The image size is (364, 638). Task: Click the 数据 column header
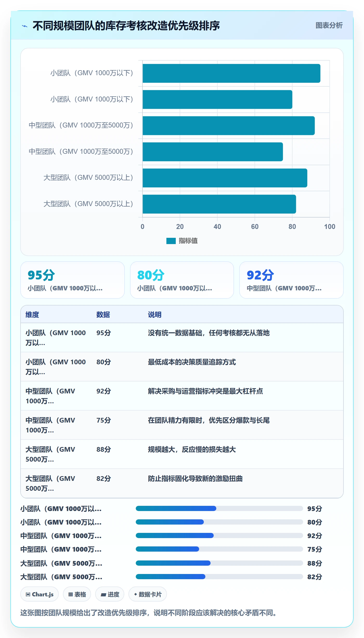click(x=103, y=315)
